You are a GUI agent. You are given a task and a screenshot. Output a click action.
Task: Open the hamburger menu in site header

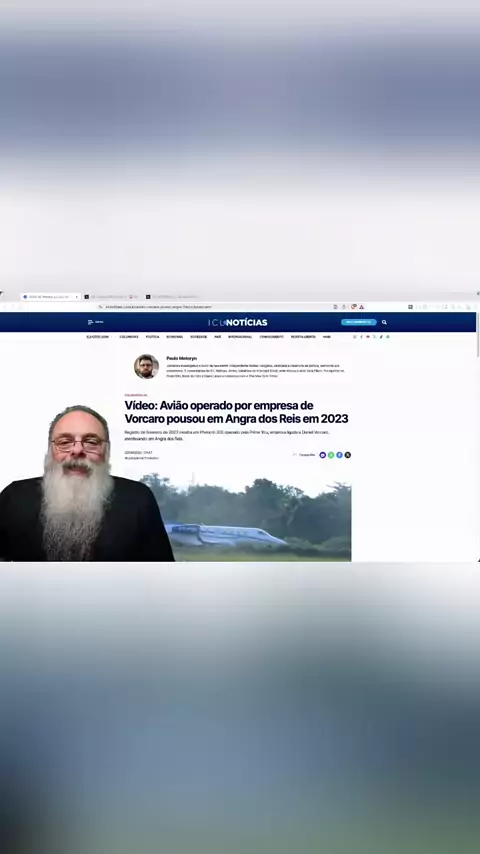(90, 322)
